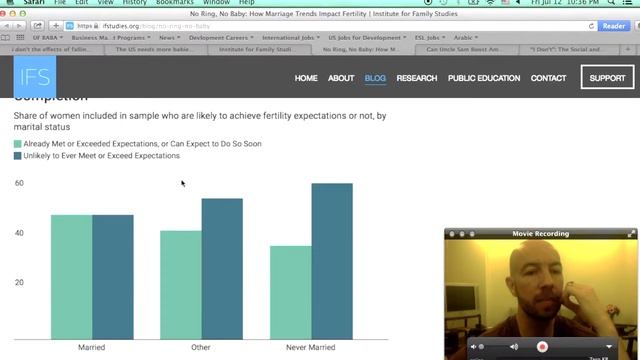Open the ABOUT page link
The image size is (640, 360).
tap(341, 78)
